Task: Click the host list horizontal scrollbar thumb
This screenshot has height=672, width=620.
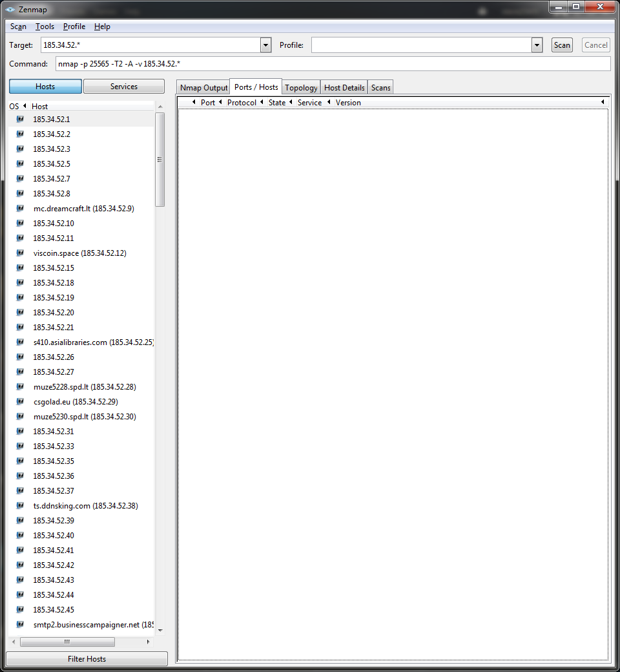Action: 67,642
